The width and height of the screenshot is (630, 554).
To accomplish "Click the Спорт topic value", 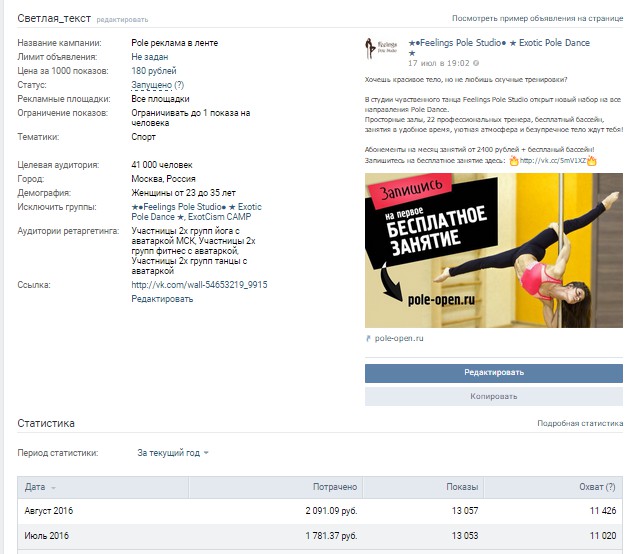I will [143, 137].
